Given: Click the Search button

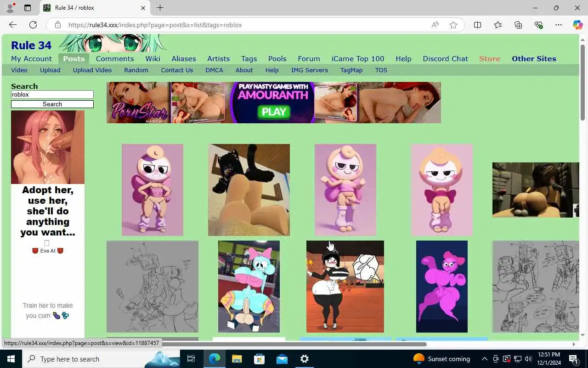Looking at the screenshot, I should tap(52, 104).
